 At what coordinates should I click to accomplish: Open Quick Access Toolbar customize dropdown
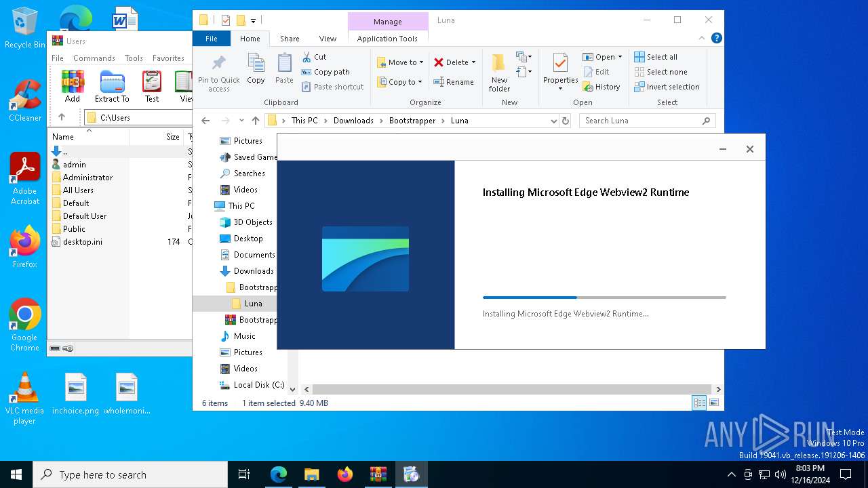click(x=254, y=20)
